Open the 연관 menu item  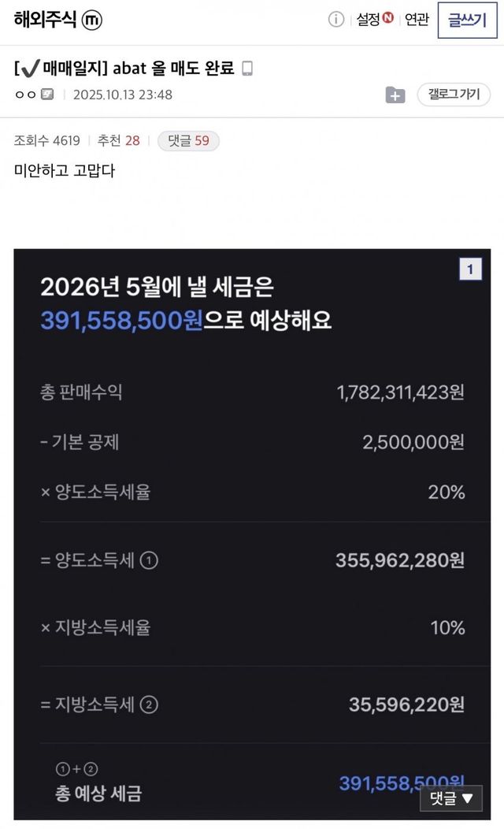tap(417, 20)
